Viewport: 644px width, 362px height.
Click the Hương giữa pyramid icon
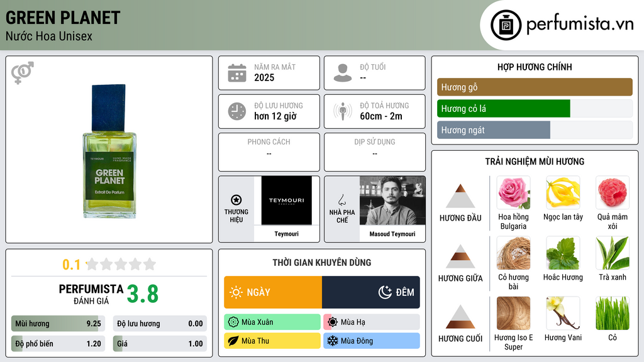[x=460, y=256]
